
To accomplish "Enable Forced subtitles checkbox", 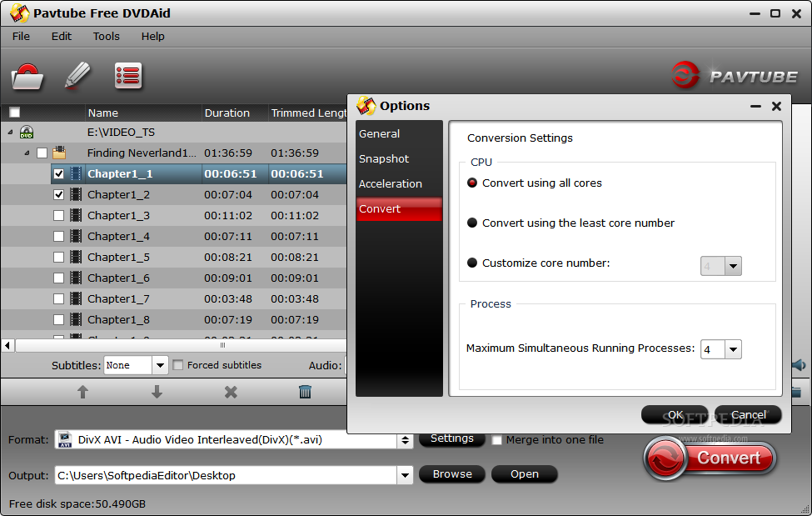I will pos(177,365).
